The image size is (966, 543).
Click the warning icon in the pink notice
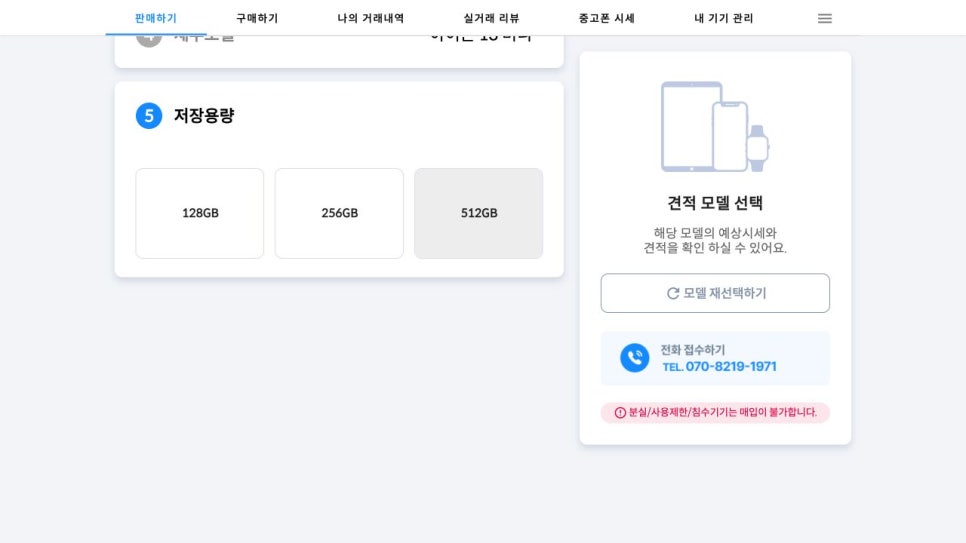[620, 412]
